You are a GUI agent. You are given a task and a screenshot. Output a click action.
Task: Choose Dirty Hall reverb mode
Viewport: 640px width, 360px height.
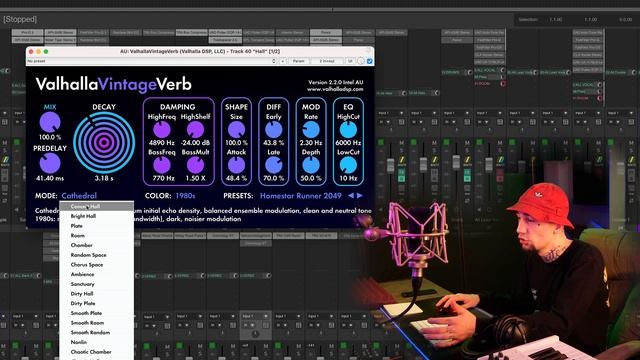pos(97,294)
